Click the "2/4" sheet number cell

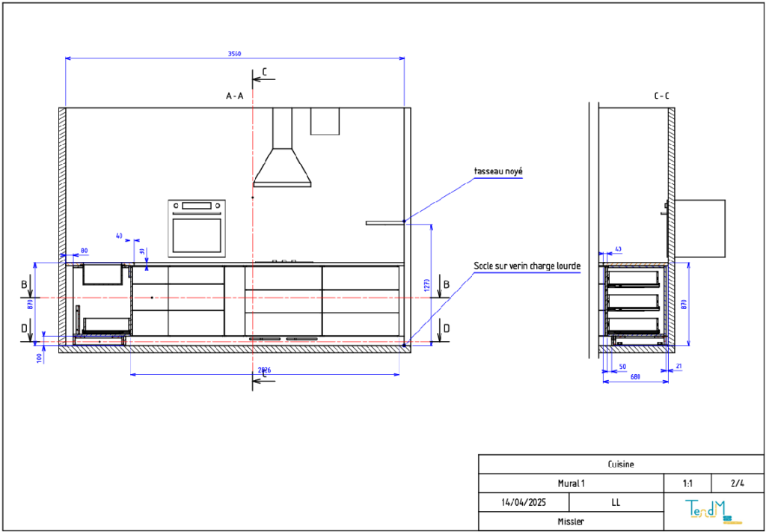click(737, 483)
